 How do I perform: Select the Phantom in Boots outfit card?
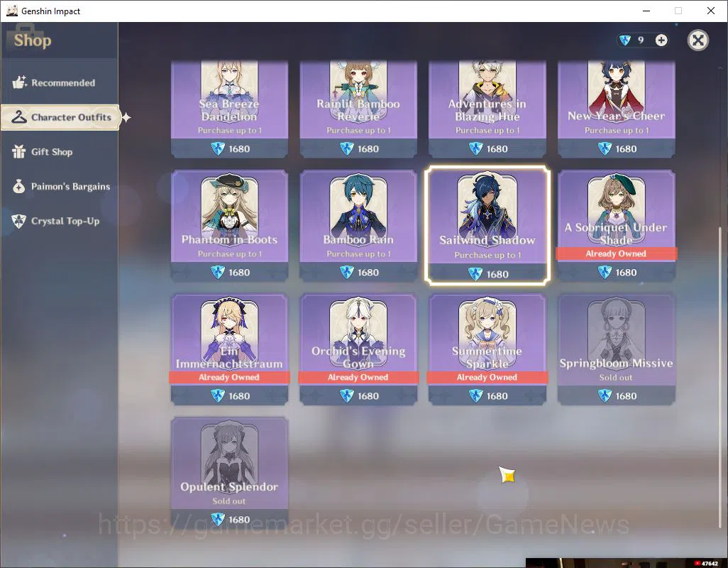click(x=229, y=226)
